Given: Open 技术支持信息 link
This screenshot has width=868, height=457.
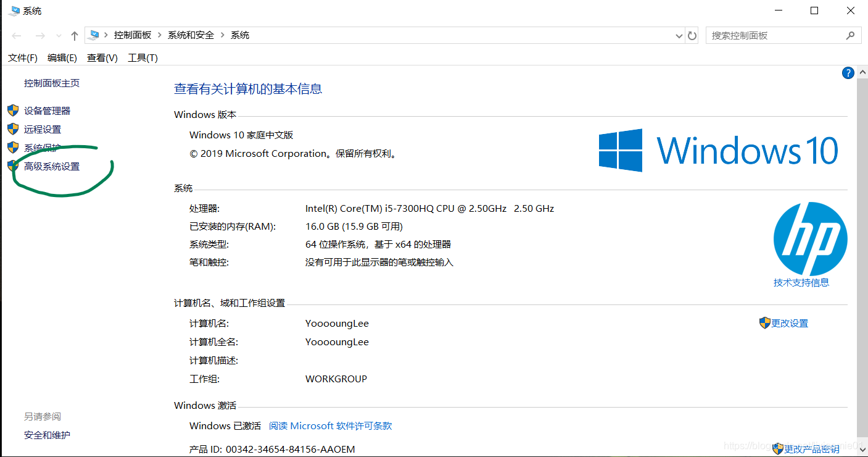Looking at the screenshot, I should coord(801,282).
